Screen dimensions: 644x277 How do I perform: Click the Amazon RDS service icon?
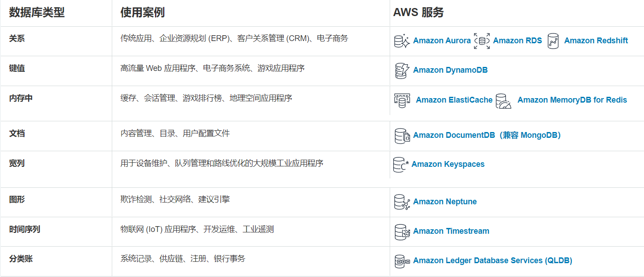[x=481, y=41]
